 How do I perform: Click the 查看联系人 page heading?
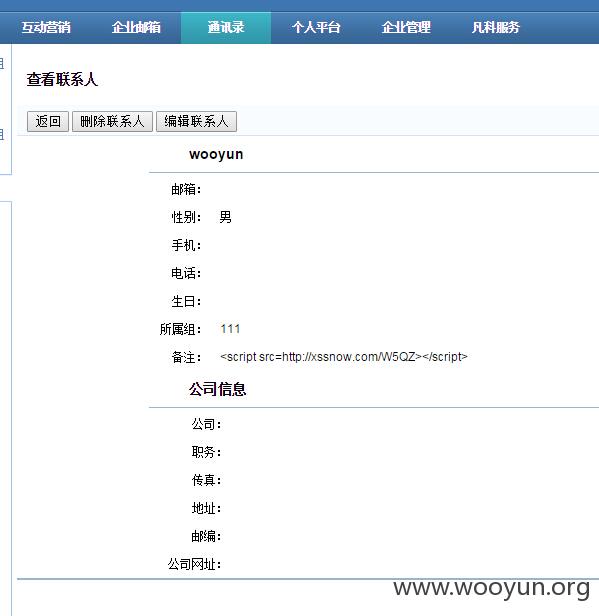[62, 79]
